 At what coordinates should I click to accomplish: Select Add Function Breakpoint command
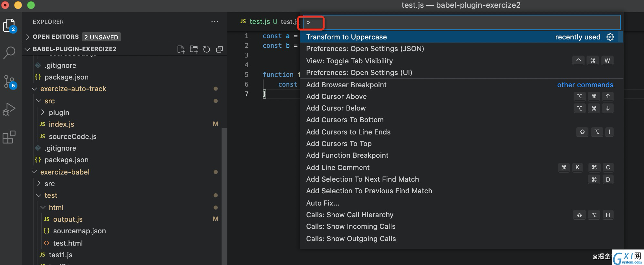[x=462, y=155]
